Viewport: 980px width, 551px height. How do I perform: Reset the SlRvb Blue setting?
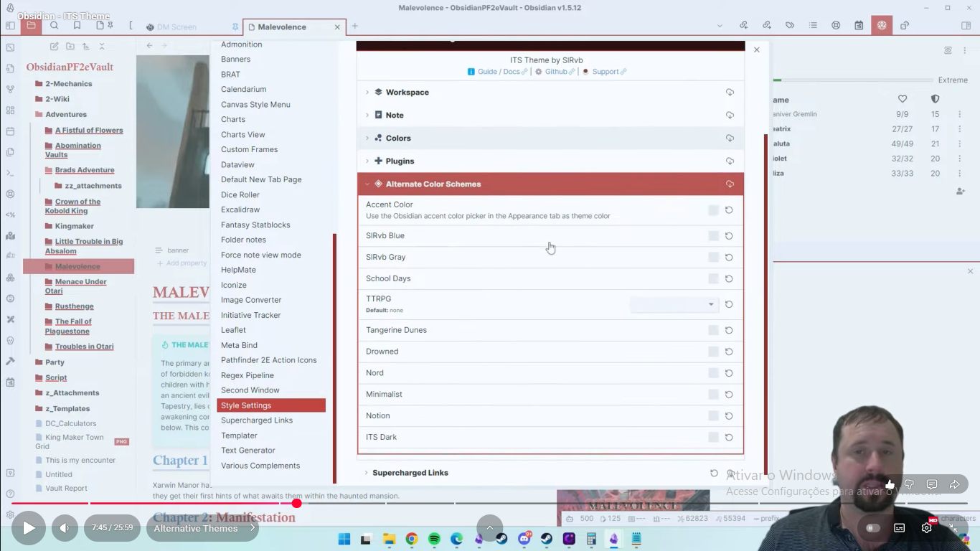pyautogui.click(x=729, y=236)
